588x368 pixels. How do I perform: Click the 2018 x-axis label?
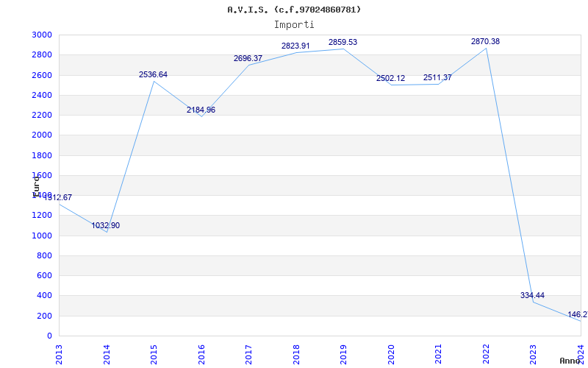pyautogui.click(x=296, y=354)
